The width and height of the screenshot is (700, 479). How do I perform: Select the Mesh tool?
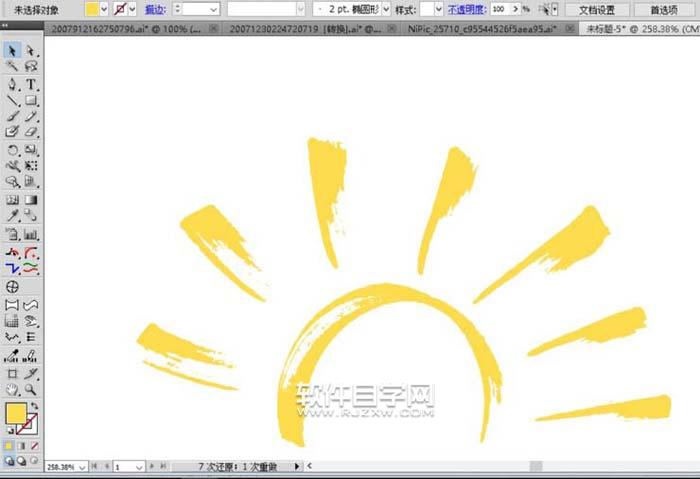coord(12,200)
